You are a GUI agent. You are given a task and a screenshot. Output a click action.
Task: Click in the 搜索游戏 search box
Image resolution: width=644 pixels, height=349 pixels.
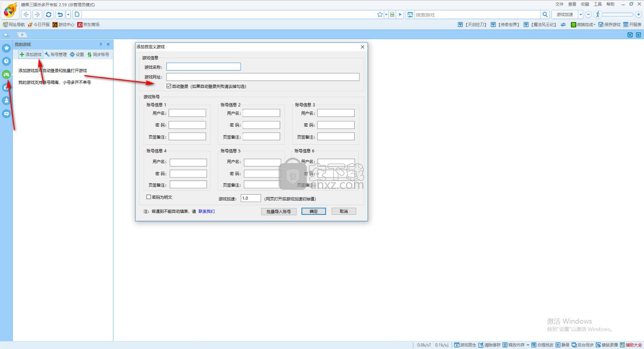click(477, 15)
